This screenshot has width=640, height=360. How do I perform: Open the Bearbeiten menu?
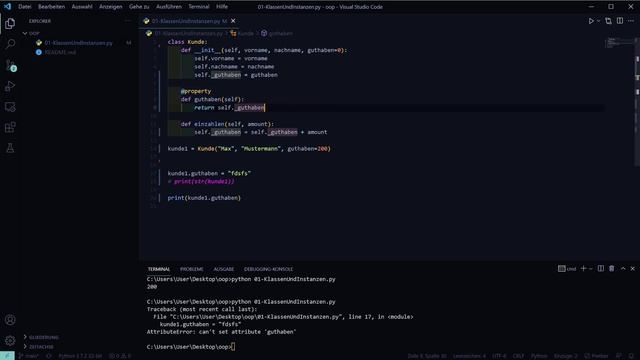point(51,7)
